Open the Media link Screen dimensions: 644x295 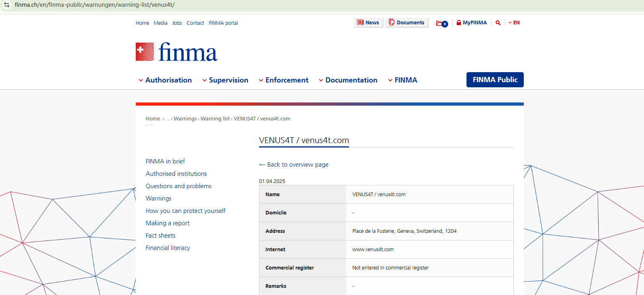161,23
